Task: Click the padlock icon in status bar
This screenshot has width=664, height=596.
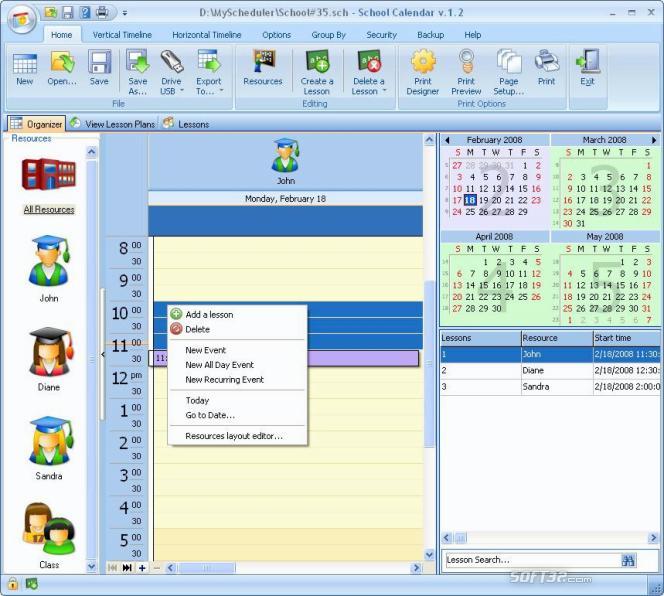Action: [x=13, y=584]
